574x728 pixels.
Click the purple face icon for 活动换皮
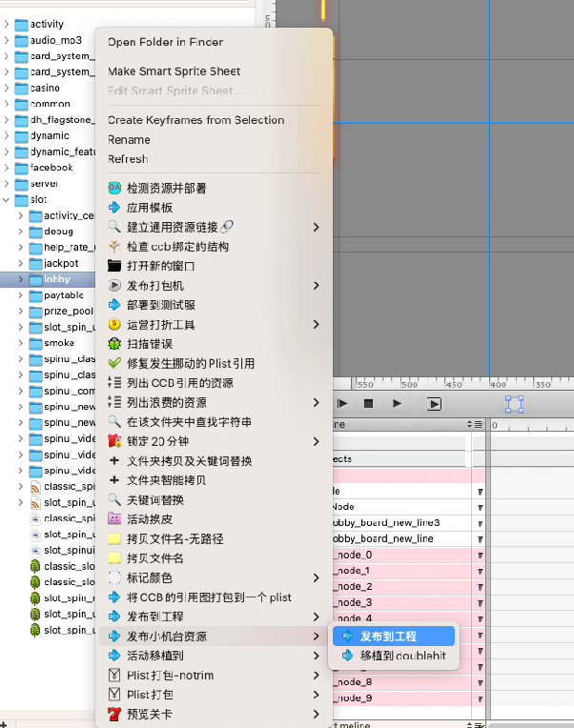pos(115,519)
